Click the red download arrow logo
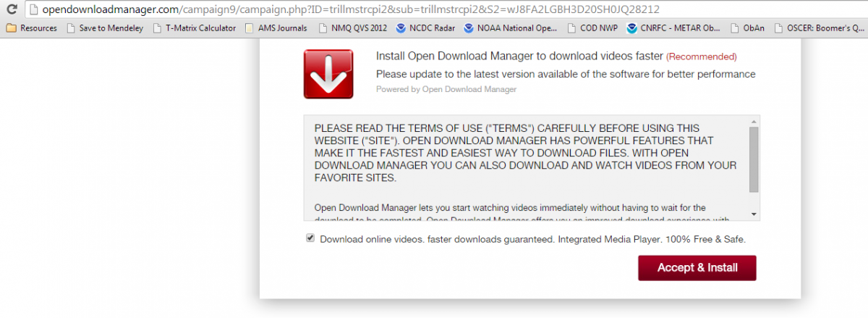This screenshot has height=318, width=868. [328, 74]
